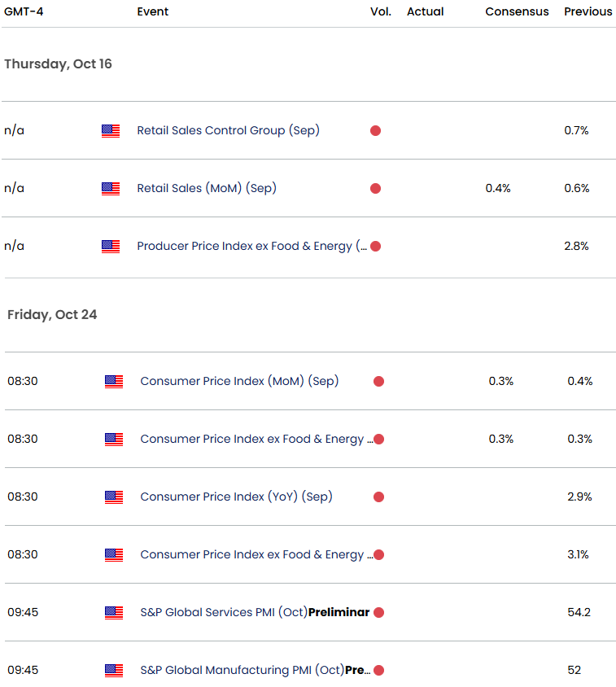Click red volatility dot for Retail Sales Control Group
The width and height of the screenshot is (616, 687).
(375, 130)
